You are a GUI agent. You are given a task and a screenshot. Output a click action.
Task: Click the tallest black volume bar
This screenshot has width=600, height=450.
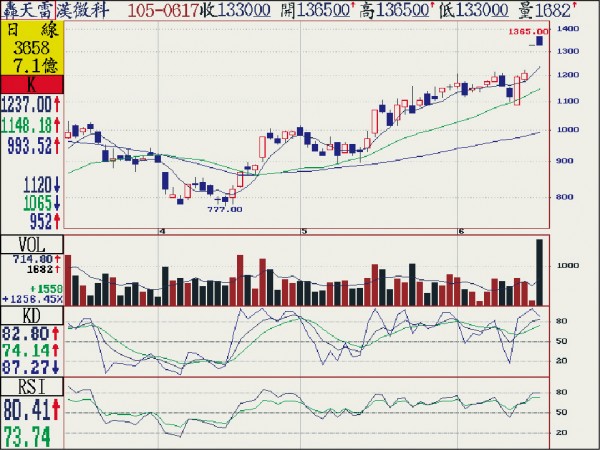(540, 272)
